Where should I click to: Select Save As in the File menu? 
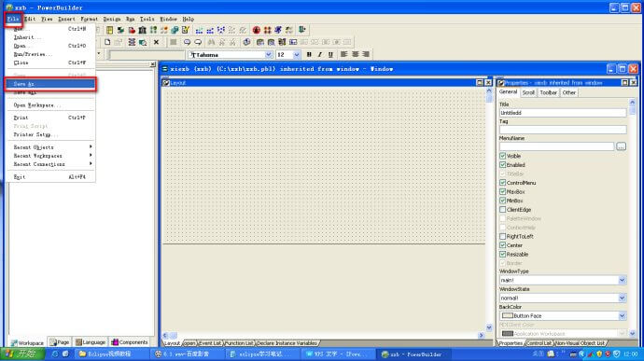point(50,84)
